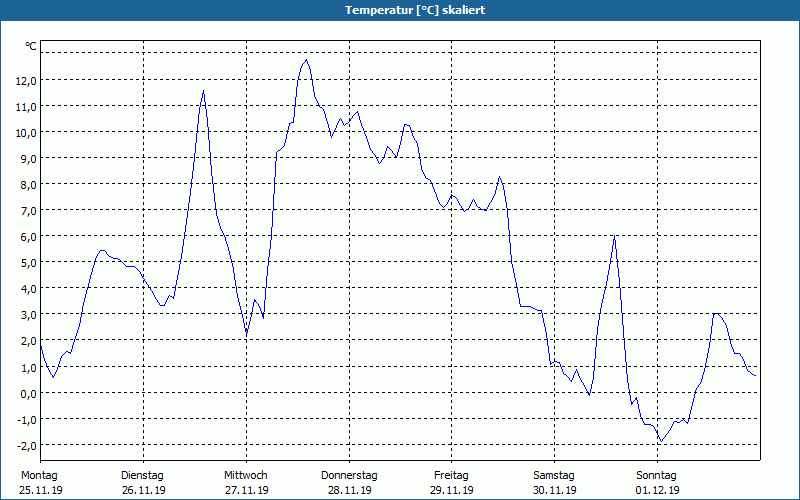This screenshot has height=500, width=800.
Task: Click the °C unit label on axis
Action: [31, 46]
